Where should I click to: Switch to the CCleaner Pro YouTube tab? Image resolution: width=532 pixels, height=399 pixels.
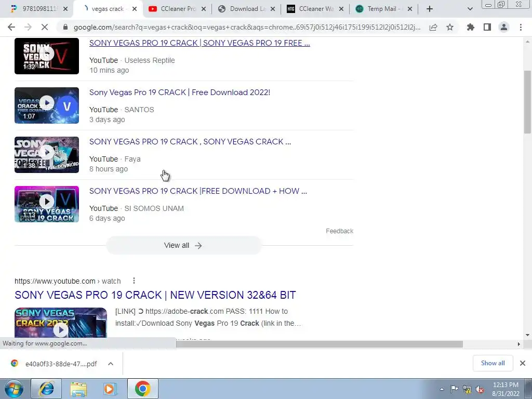(x=178, y=9)
